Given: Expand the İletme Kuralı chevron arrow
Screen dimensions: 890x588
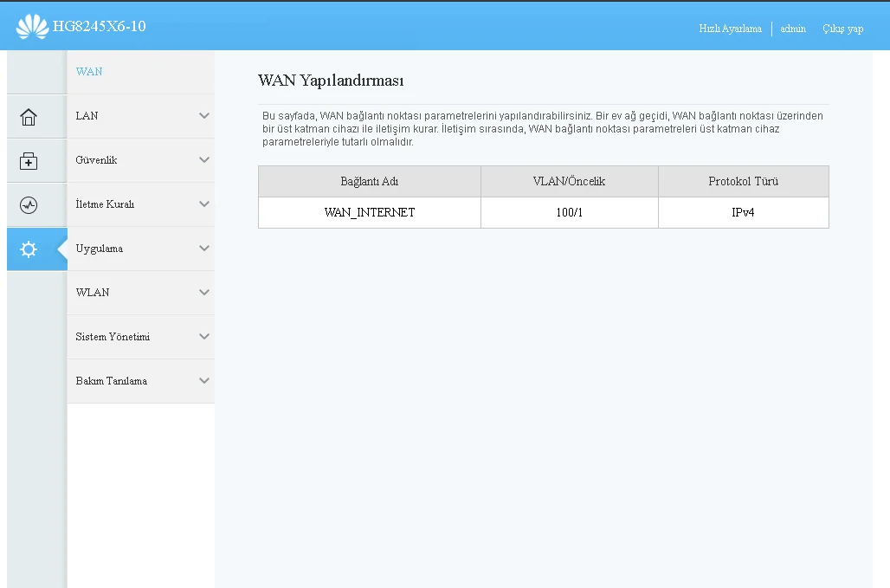Looking at the screenshot, I should [204, 204].
